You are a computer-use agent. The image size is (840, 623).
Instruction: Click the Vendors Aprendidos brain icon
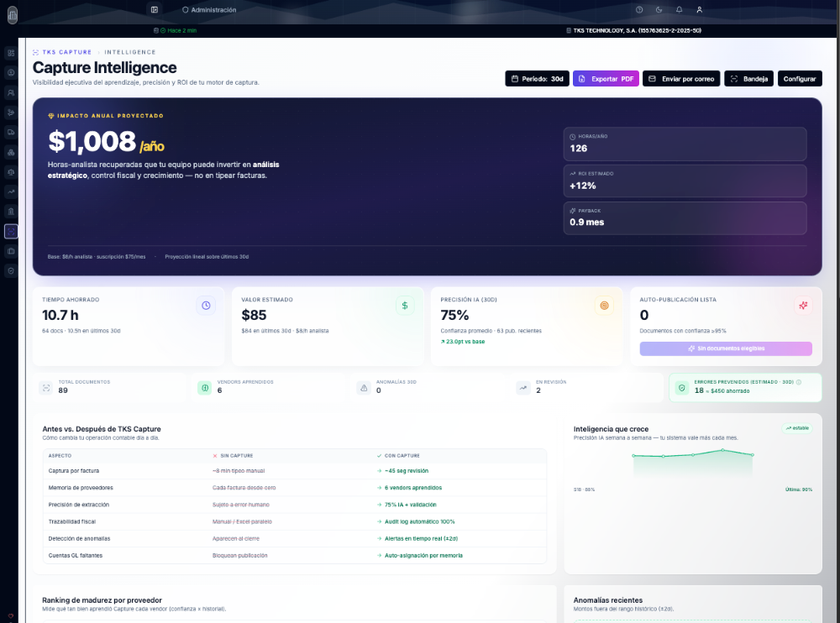(x=205, y=387)
